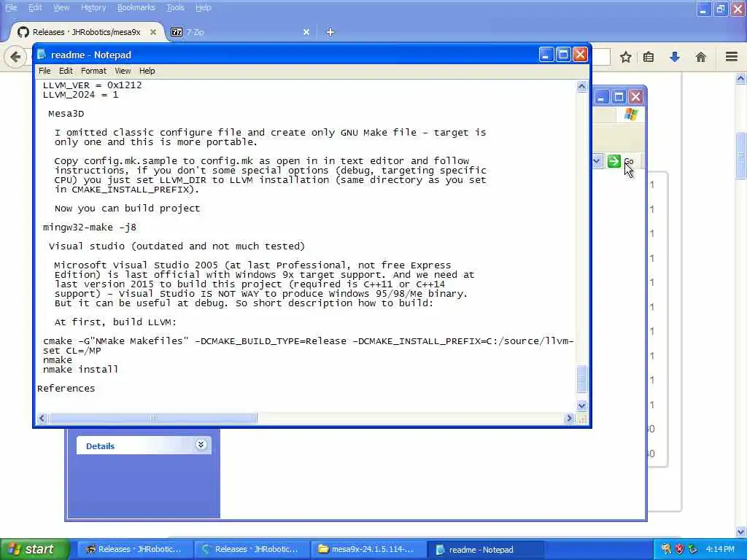Click the "mingw32-make -j8" line
The height and width of the screenshot is (560, 747).
(x=90, y=227)
